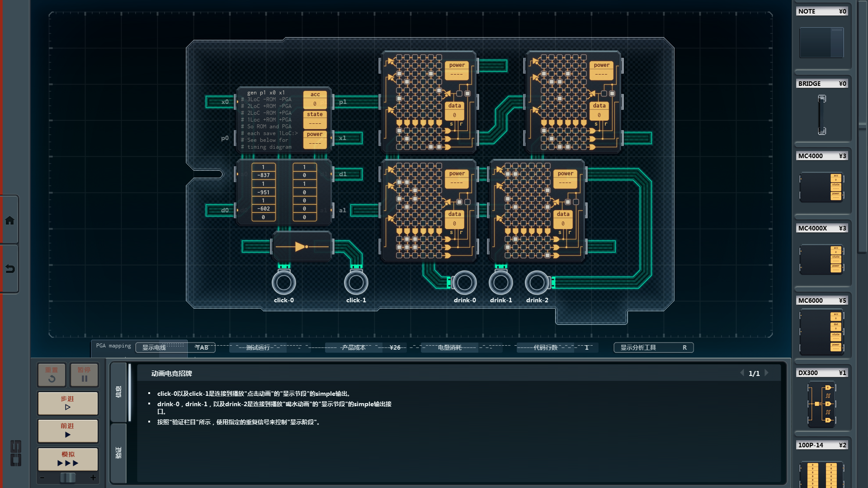
Task: Select the BRIDGE part icon
Action: 821,114
